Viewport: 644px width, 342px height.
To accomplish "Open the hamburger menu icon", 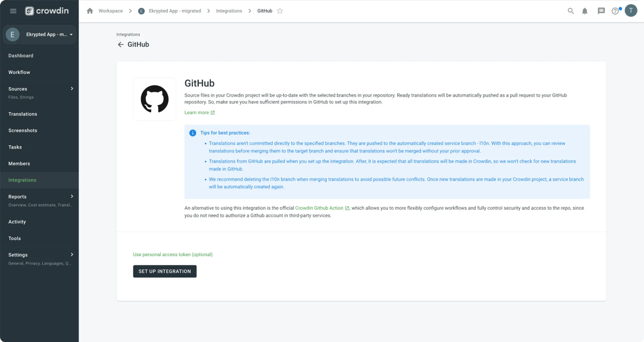I will tap(13, 11).
